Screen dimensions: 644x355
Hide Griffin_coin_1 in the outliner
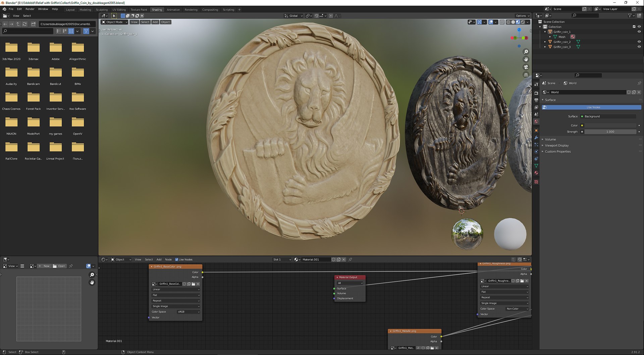[x=639, y=32]
